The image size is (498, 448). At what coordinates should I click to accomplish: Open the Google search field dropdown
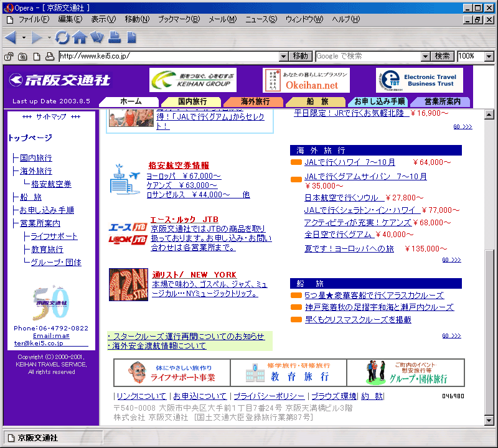point(426,57)
